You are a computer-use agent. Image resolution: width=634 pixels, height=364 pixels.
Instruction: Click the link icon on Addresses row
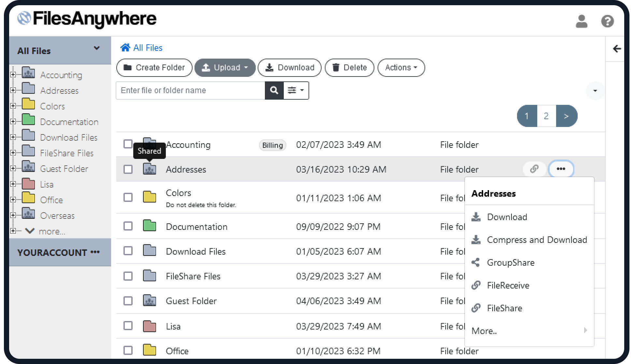click(x=534, y=169)
